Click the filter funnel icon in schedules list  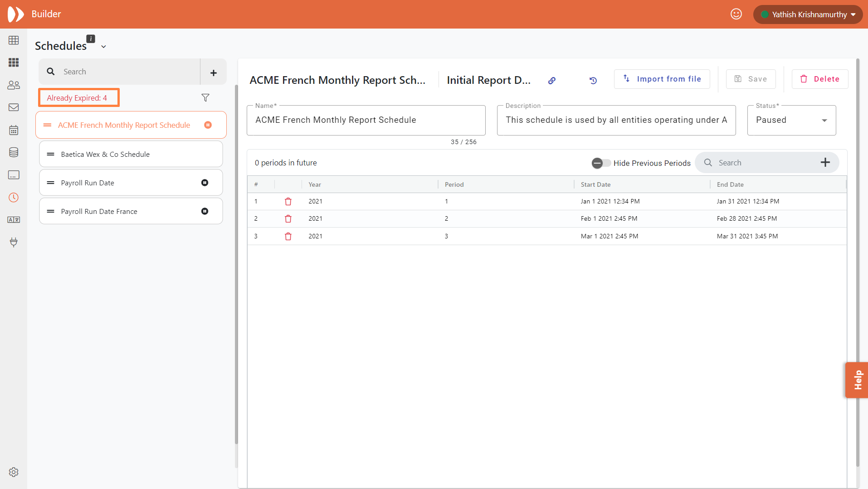(x=205, y=98)
